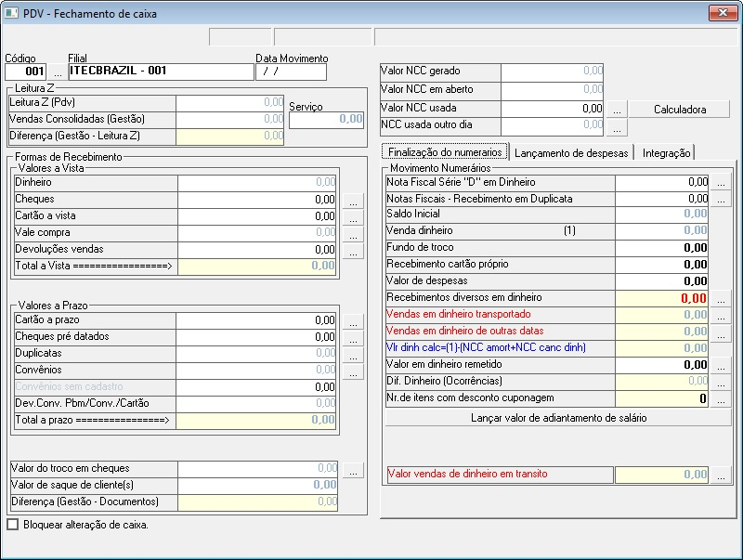Open details for Nr.de itens com desconto cuponagem
This screenshot has width=743, height=560.
721,398
